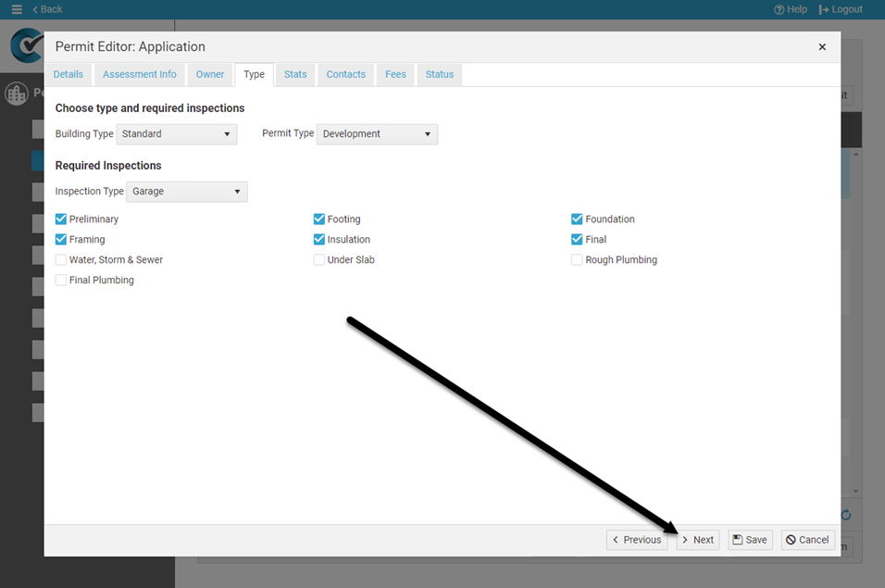Click the refresh icon behind dialog
The image size is (885, 588).
[x=845, y=515]
